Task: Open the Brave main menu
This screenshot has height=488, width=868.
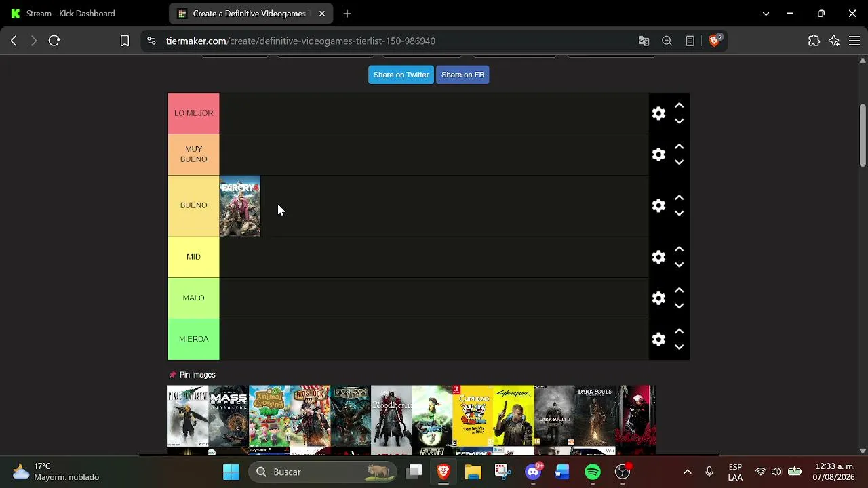Action: (x=854, y=41)
